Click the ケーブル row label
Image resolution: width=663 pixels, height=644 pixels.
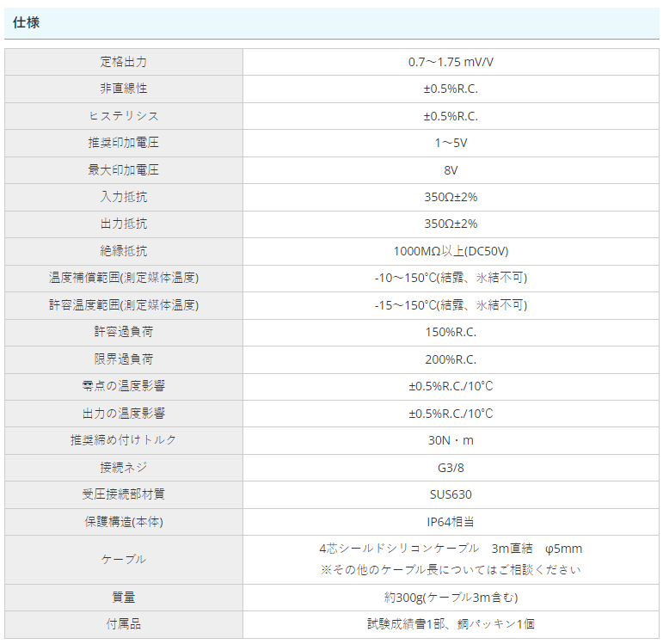(x=124, y=560)
